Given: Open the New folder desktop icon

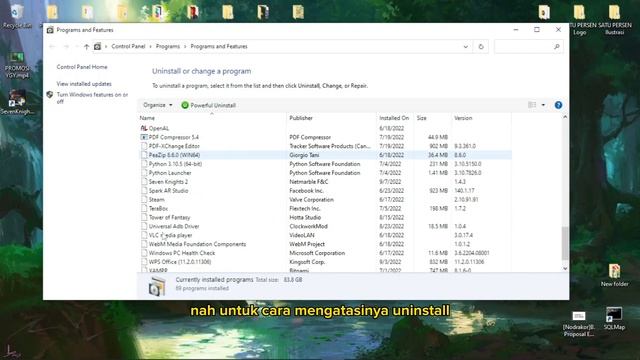Looking at the screenshot, I should (614, 275).
